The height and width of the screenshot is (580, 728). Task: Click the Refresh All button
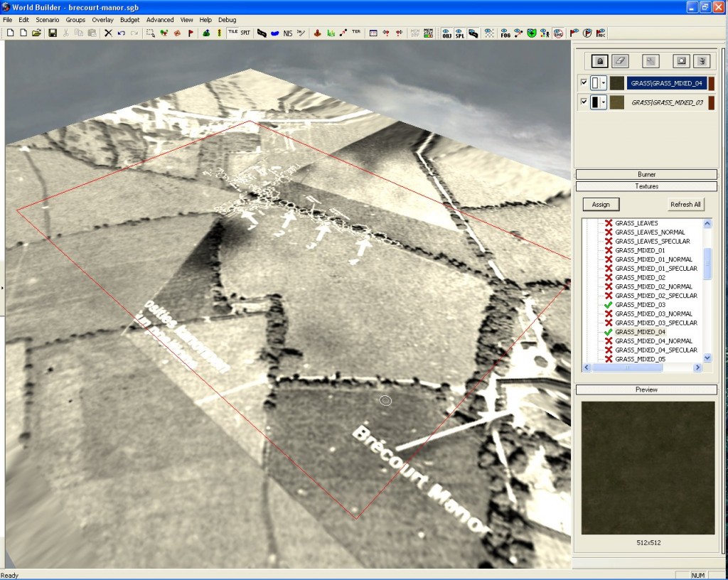685,204
